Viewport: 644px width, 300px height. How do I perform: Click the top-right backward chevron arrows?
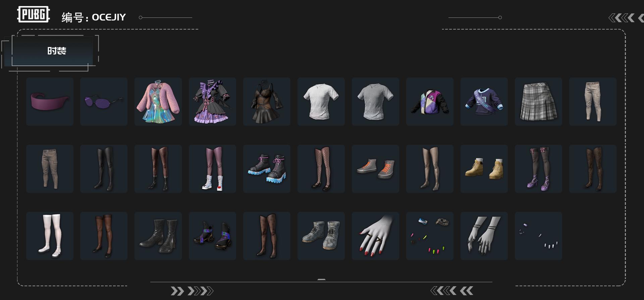[x=626, y=18]
